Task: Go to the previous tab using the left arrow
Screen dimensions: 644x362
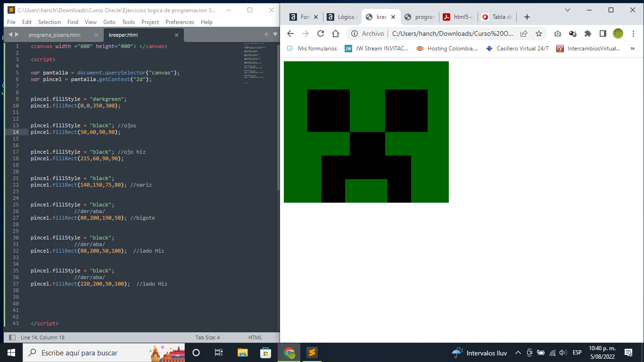Action: click(10, 34)
